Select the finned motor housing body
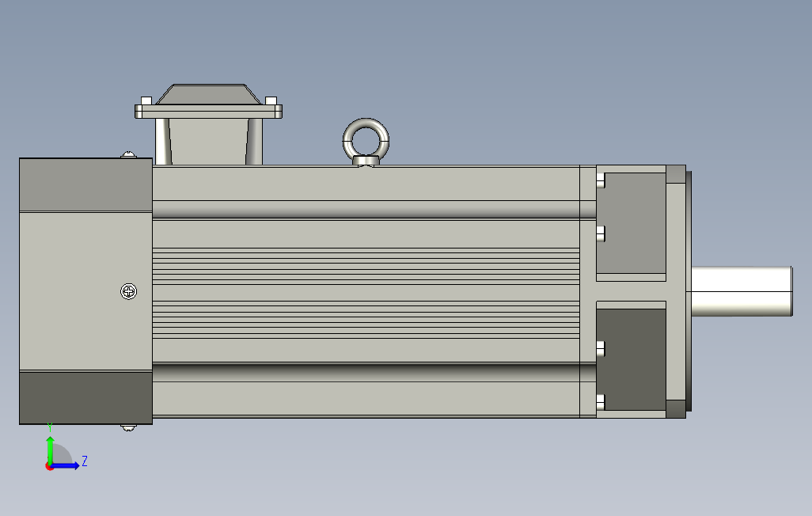Viewport: 812px width, 516px height. 366,291
